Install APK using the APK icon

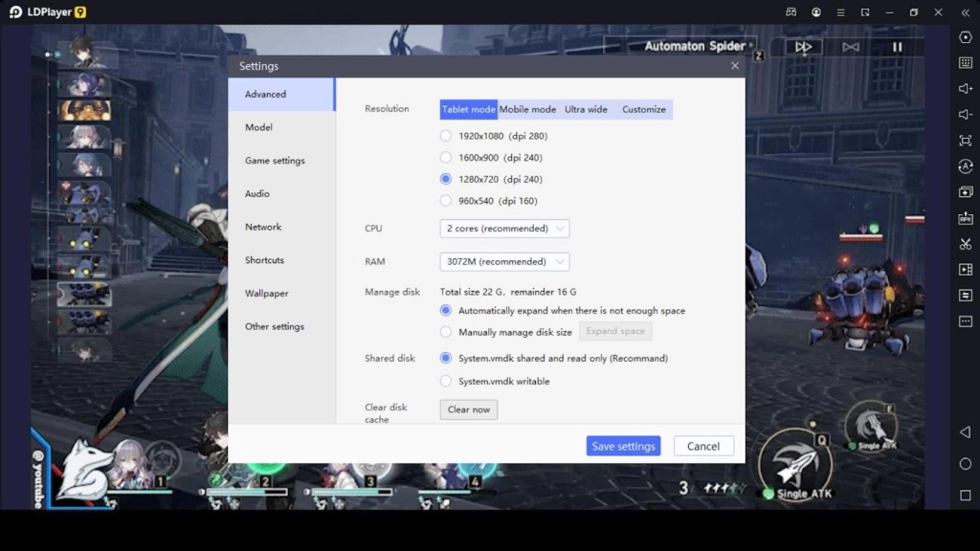(x=965, y=218)
